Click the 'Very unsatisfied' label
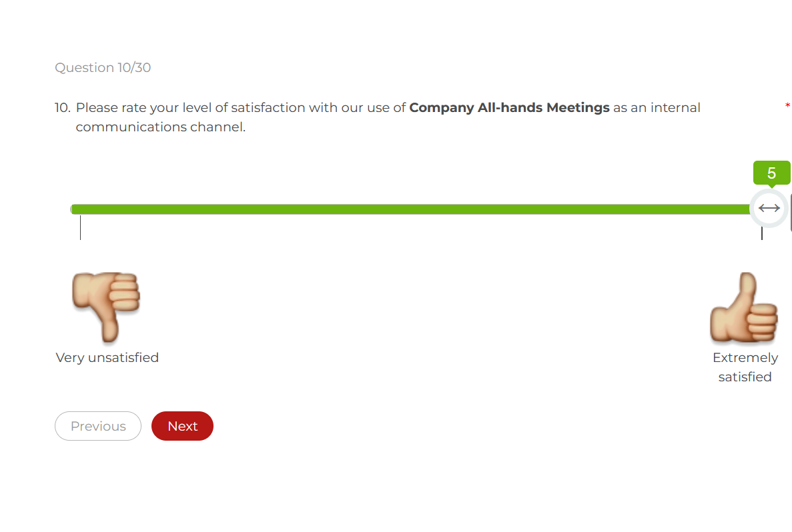The image size is (792, 532). (x=107, y=357)
